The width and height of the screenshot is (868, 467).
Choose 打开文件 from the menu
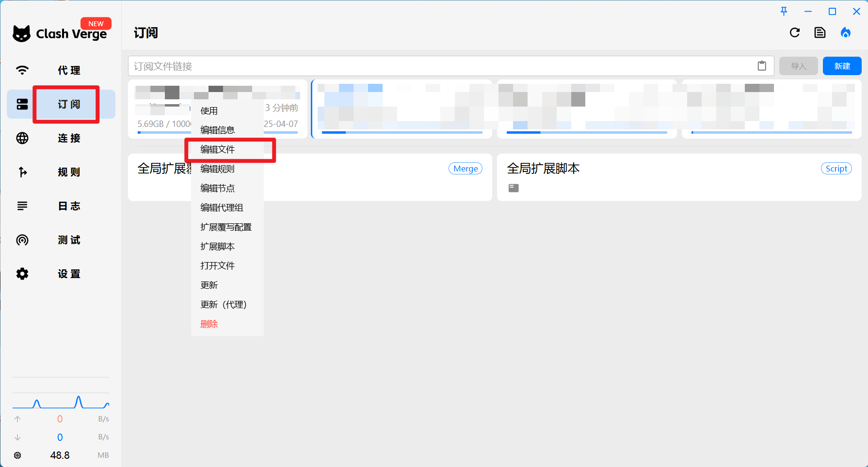click(x=227, y=265)
